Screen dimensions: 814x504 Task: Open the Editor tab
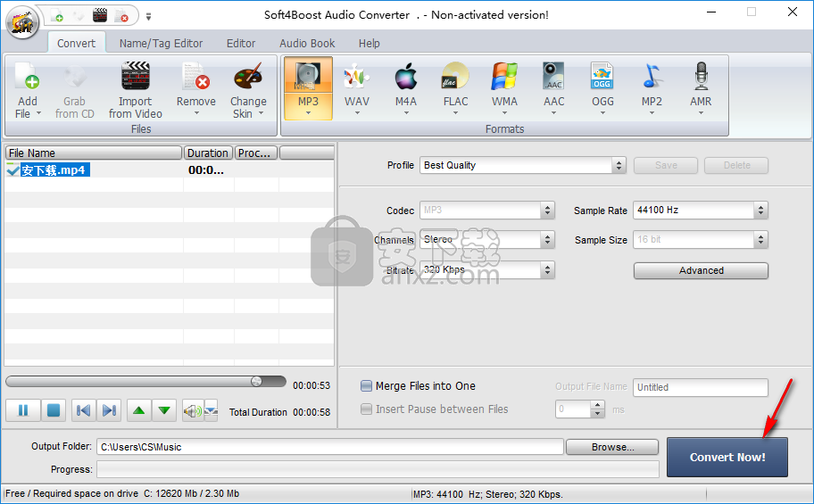[241, 43]
